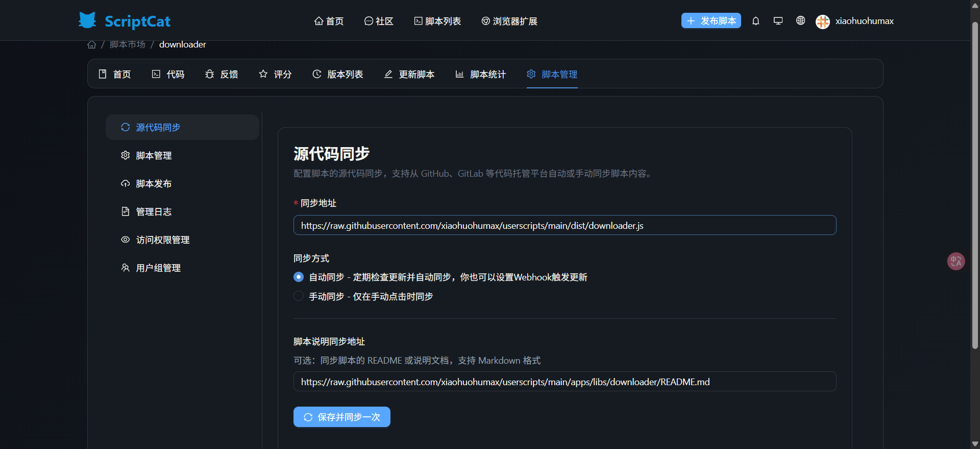Screen dimensions: 980x449
Task: Click the xiaohuohumax user avatar
Action: pyautogui.click(x=822, y=21)
